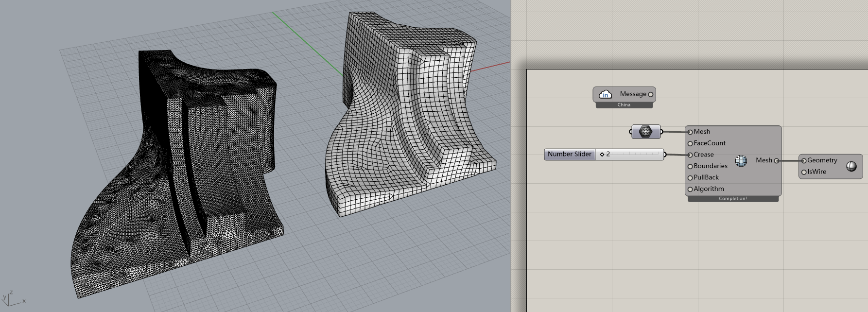868x312 pixels.
Task: Click the input grip of the Mesh parameter
Action: 631,132
